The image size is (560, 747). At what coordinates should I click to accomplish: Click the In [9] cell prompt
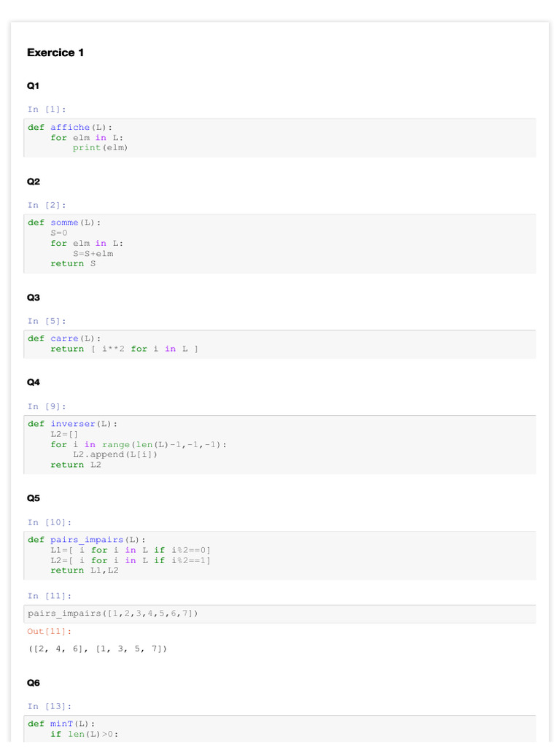pos(47,406)
